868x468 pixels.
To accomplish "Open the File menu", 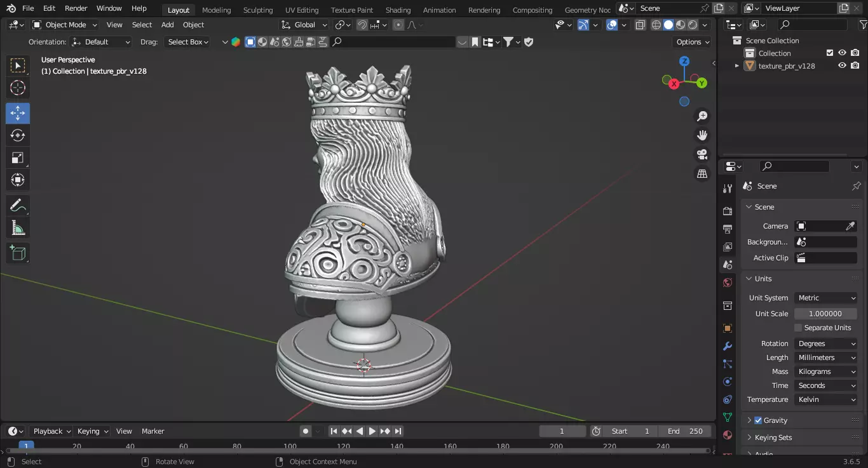I will pyautogui.click(x=28, y=8).
